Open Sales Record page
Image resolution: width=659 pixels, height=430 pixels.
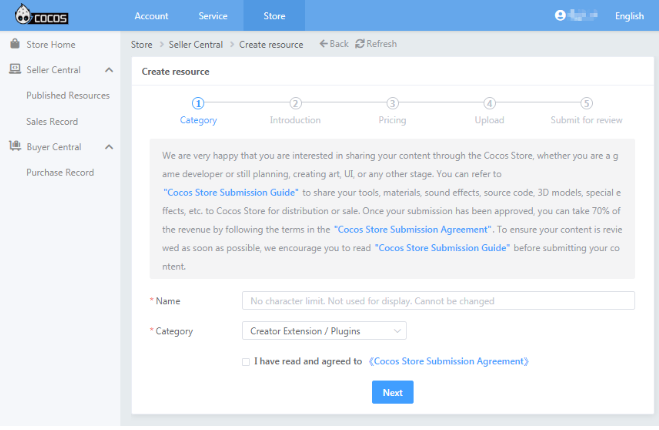click(x=52, y=121)
